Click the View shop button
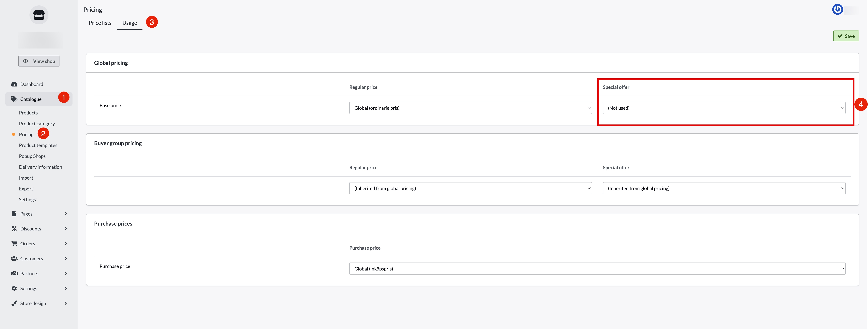This screenshot has height=329, width=868. point(39,61)
